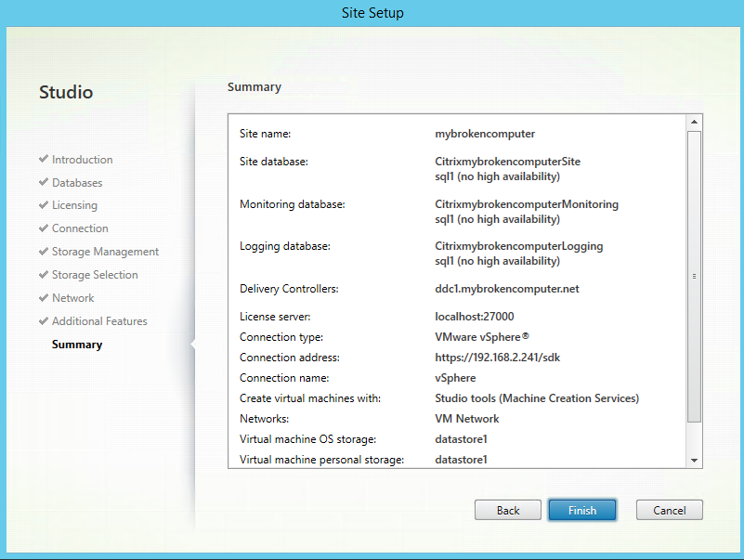Click the checkmark icon beside Databases
This screenshot has height=560, width=744.
(x=44, y=182)
